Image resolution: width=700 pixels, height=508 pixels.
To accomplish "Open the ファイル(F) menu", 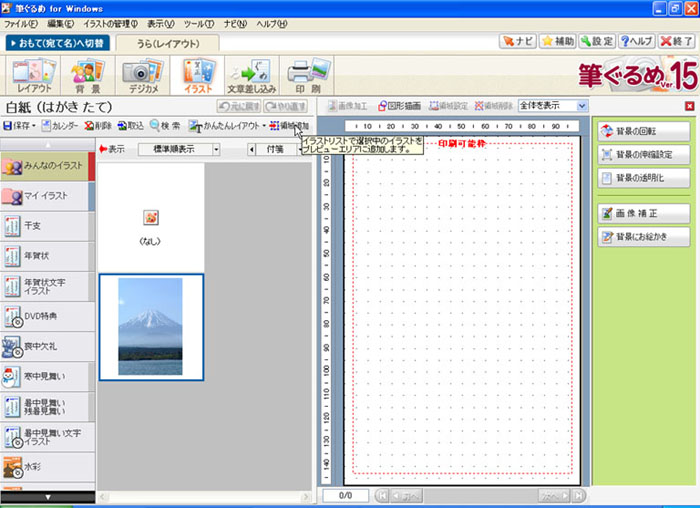I will coord(21,23).
